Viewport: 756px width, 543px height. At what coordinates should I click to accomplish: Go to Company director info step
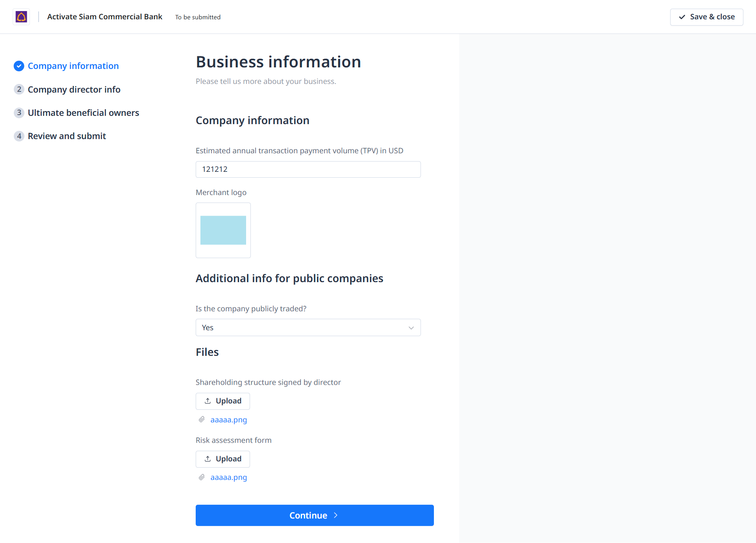tap(74, 89)
